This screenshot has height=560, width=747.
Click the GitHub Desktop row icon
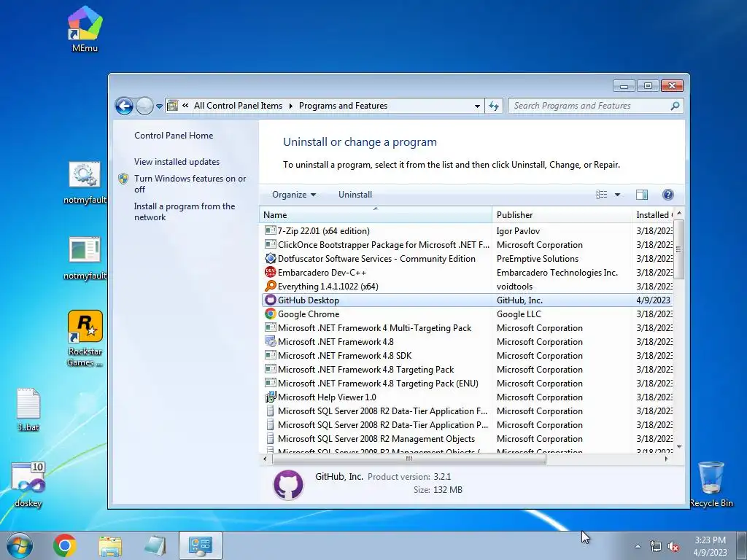[270, 300]
